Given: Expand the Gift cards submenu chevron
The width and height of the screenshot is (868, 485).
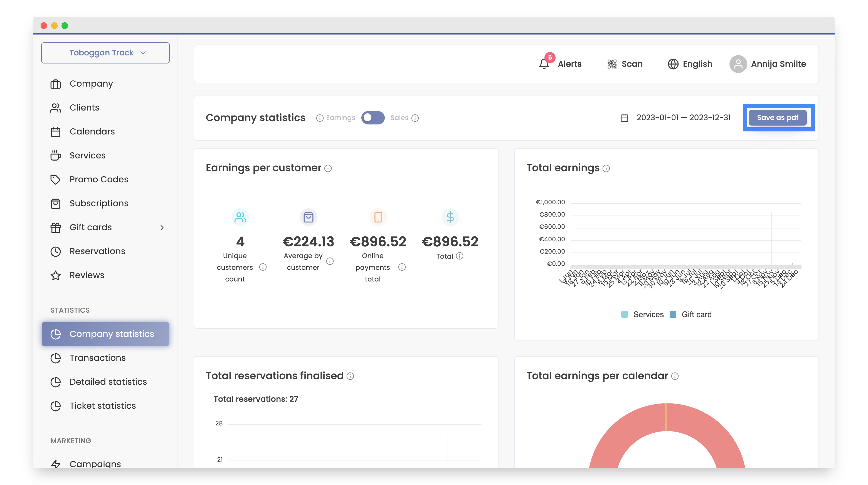Looking at the screenshot, I should click(x=162, y=227).
